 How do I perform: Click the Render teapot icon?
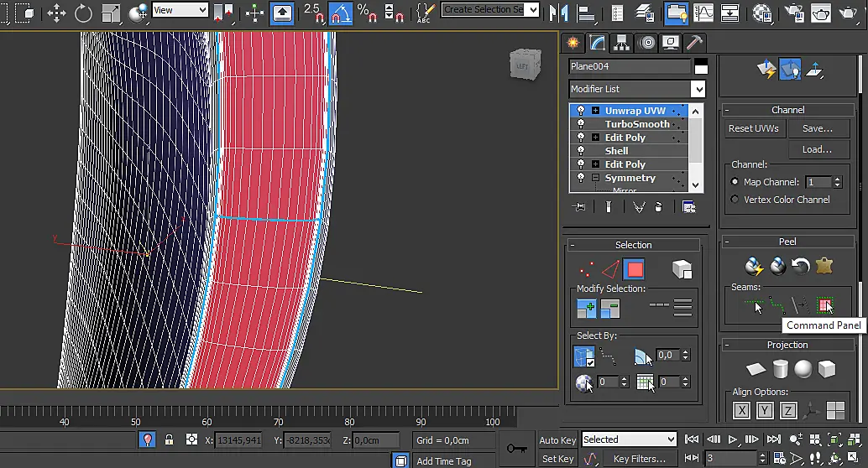click(848, 13)
